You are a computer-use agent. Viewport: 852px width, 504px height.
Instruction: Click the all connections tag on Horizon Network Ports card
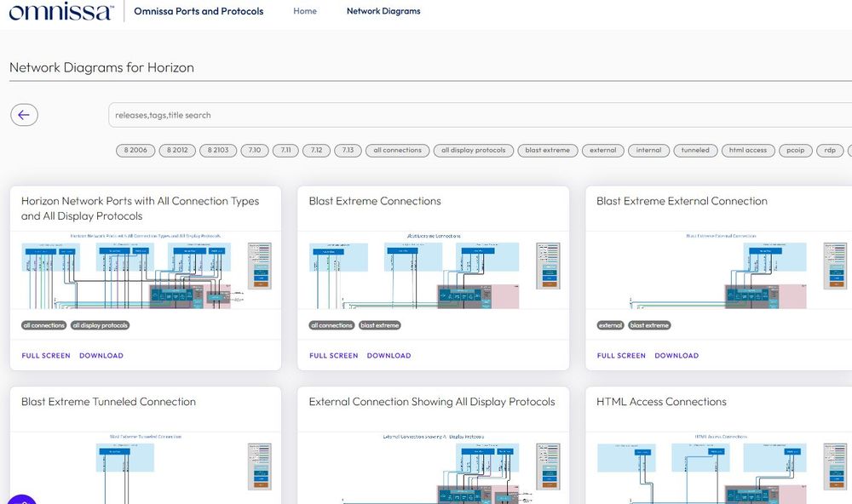point(44,325)
